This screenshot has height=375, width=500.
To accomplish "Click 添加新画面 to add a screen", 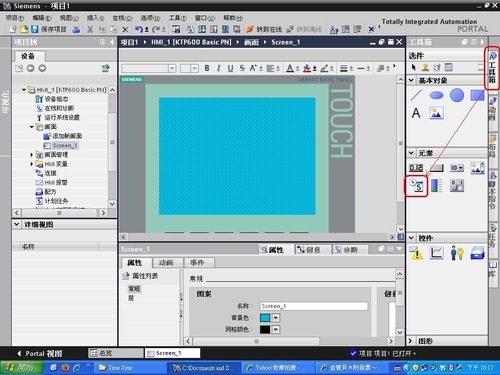I will 63,136.
